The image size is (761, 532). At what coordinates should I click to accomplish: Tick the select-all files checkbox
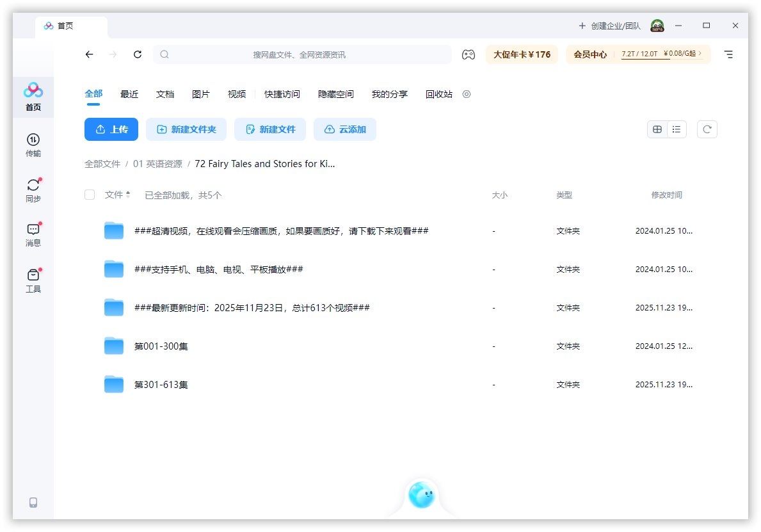(90, 195)
